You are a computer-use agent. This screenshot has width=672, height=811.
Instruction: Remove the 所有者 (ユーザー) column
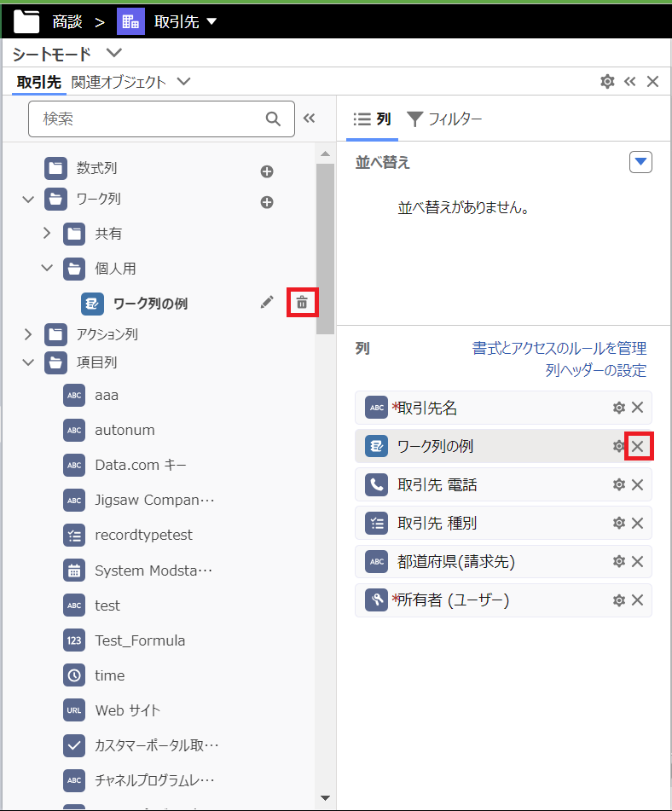click(637, 600)
